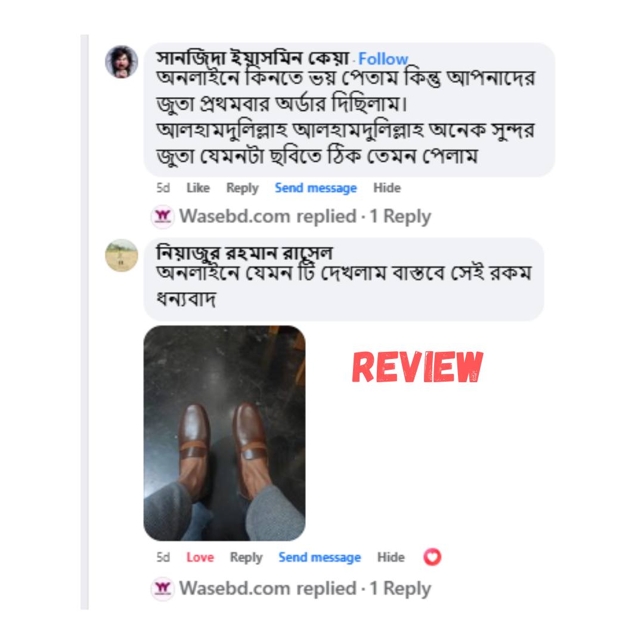Click the Wasebd.com logo under second comment

pos(163,589)
